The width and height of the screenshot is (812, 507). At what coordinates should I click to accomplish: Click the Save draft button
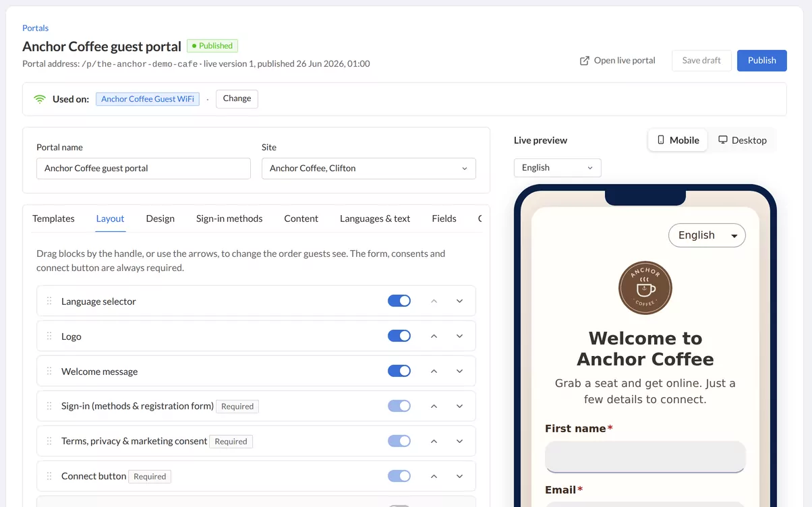pyautogui.click(x=701, y=61)
